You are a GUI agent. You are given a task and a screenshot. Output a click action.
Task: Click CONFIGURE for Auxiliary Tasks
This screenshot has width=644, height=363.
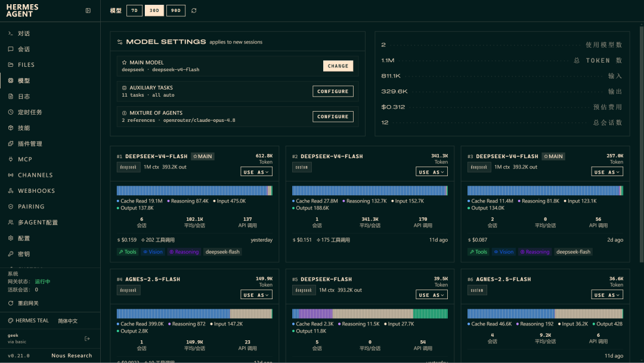[x=333, y=91]
